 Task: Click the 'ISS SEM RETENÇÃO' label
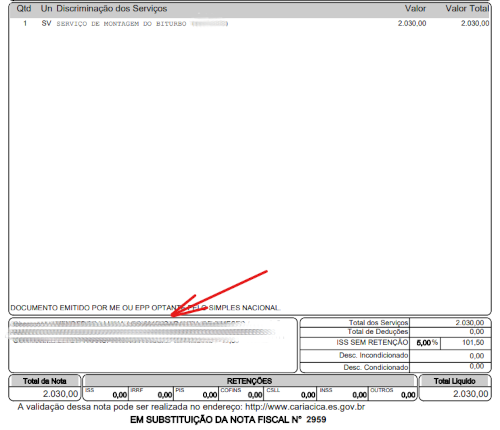[372, 342]
